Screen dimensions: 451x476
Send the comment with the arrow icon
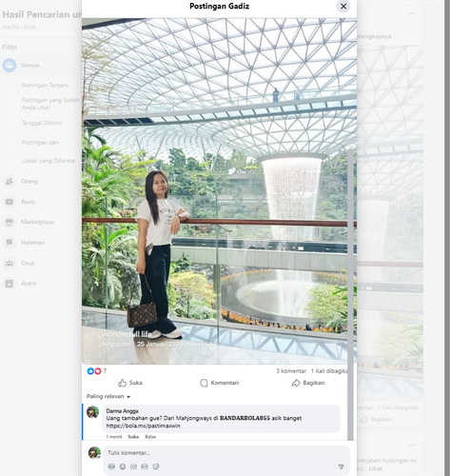click(341, 466)
